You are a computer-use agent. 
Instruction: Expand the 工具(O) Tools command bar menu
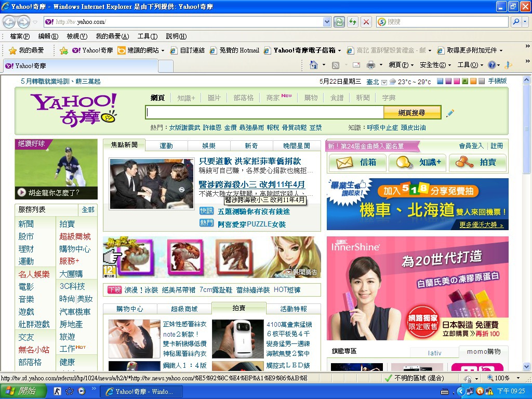pos(470,65)
